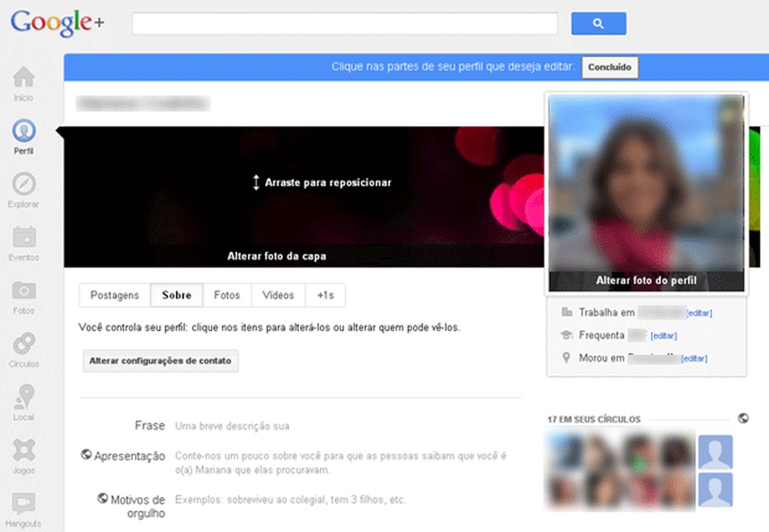Viewport: 769px width, 532px height.
Task: Open the Início home icon in sidebar
Action: (23, 77)
